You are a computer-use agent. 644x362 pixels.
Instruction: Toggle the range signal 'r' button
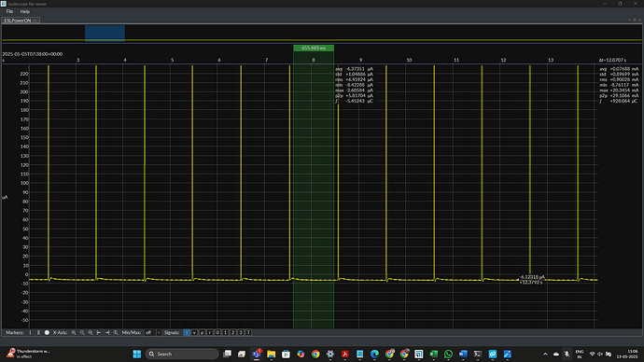(x=210, y=332)
